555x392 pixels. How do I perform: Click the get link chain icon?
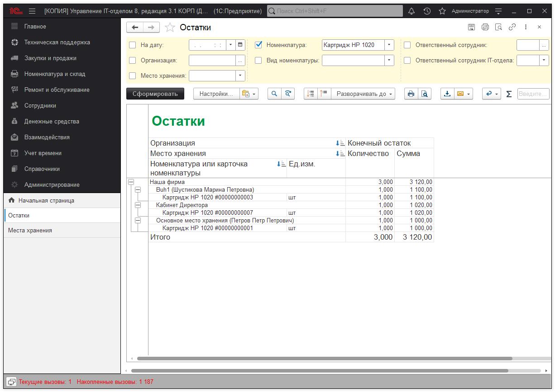click(512, 27)
